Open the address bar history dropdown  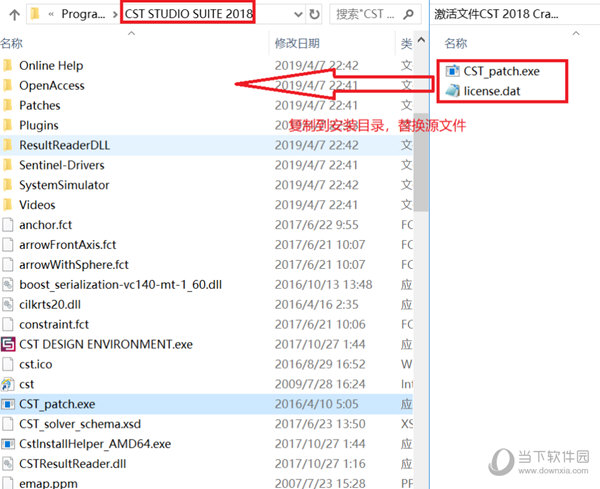tap(298, 15)
